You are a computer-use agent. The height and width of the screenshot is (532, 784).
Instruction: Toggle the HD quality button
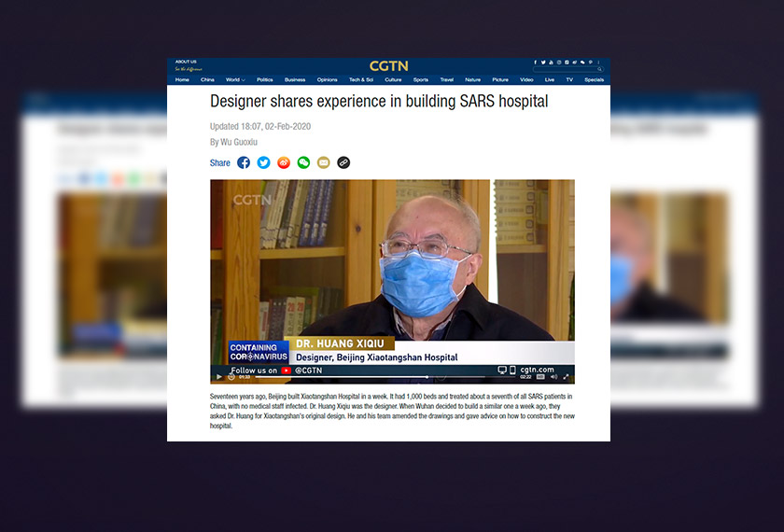pyautogui.click(x=540, y=376)
